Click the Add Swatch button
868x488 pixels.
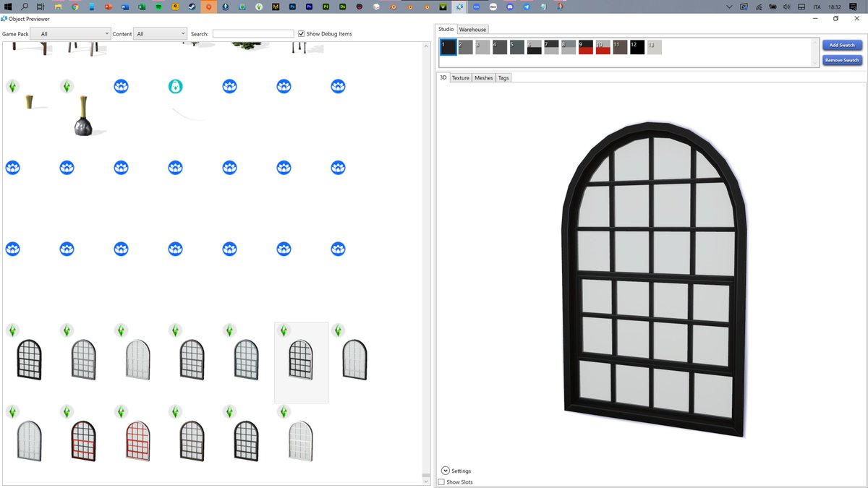point(842,45)
